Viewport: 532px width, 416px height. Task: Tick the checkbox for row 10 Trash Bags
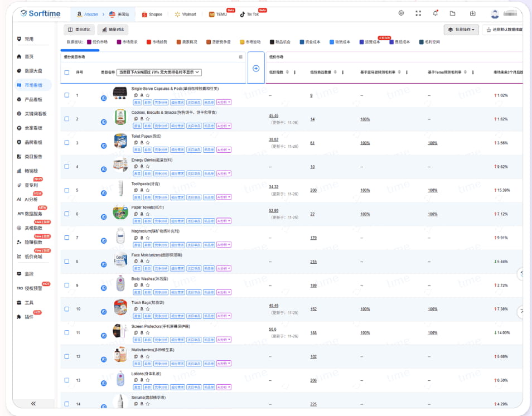point(67,309)
